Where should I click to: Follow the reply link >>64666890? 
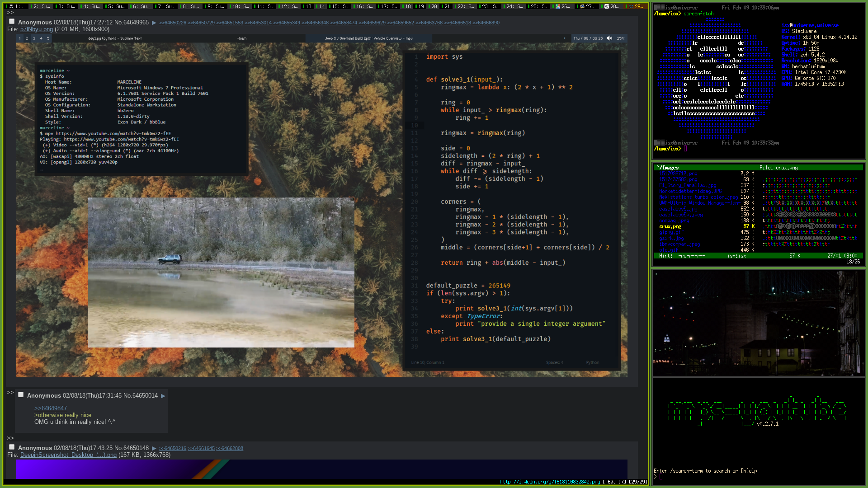(x=486, y=23)
